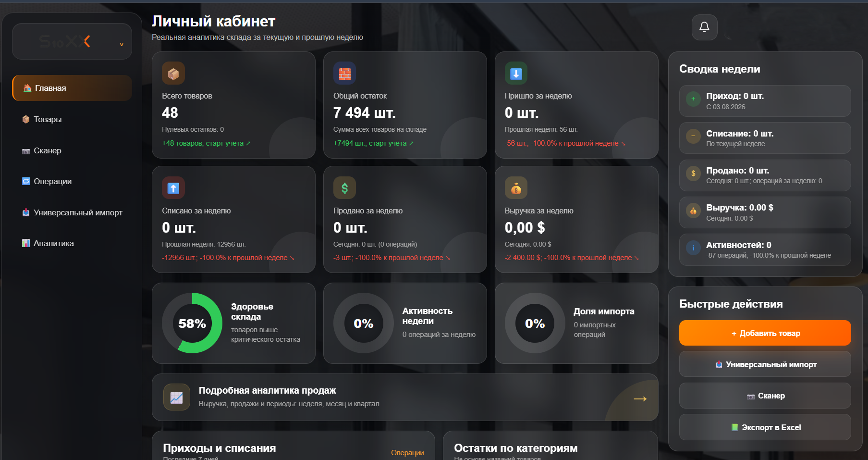Click the package icon next to Товары
Screen dimensions: 868x460
point(26,119)
